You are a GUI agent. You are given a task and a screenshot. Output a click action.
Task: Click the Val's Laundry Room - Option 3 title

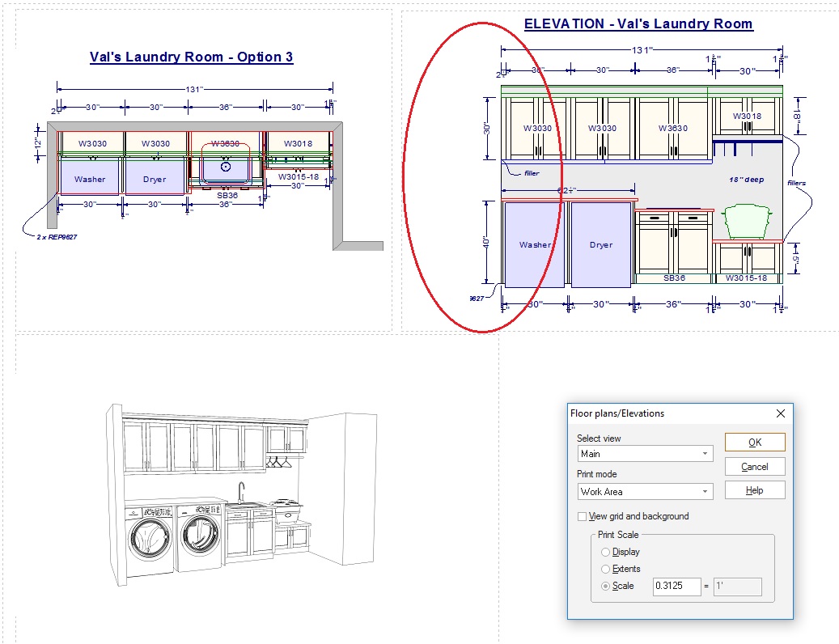tap(191, 57)
